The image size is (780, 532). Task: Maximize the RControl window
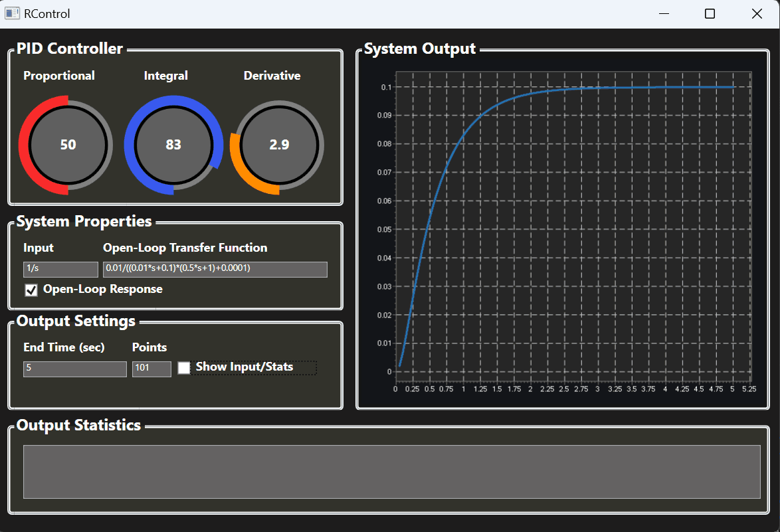click(710, 13)
